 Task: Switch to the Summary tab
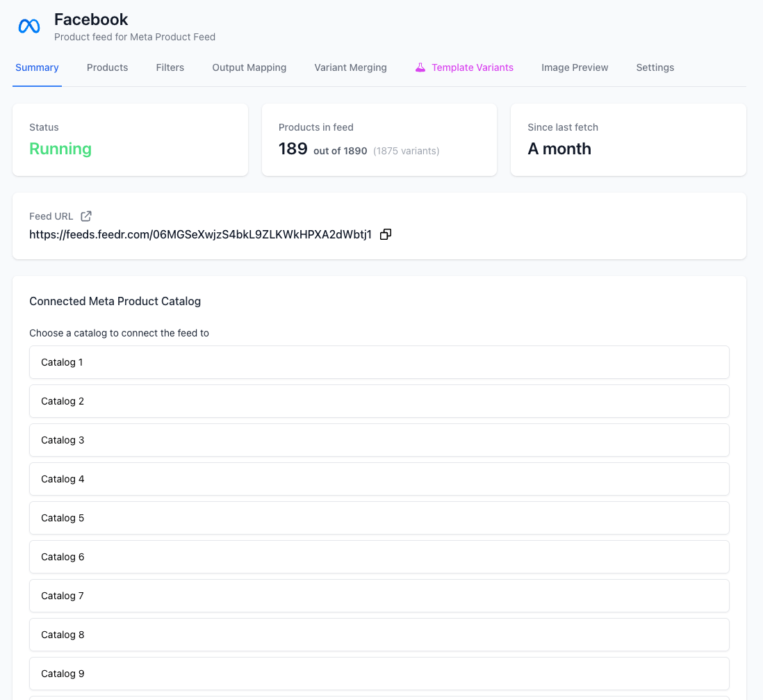pyautogui.click(x=37, y=67)
